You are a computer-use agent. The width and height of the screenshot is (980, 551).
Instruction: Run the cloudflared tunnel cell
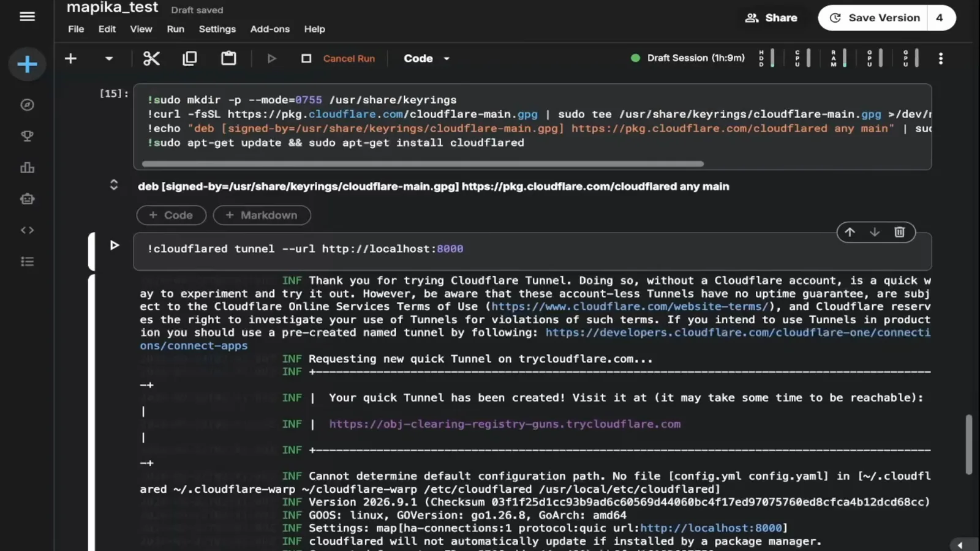pos(115,246)
